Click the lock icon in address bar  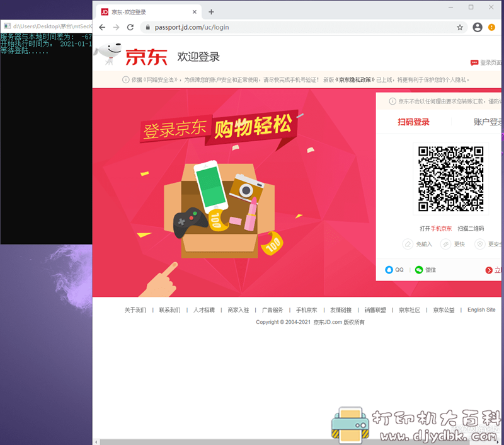148,27
